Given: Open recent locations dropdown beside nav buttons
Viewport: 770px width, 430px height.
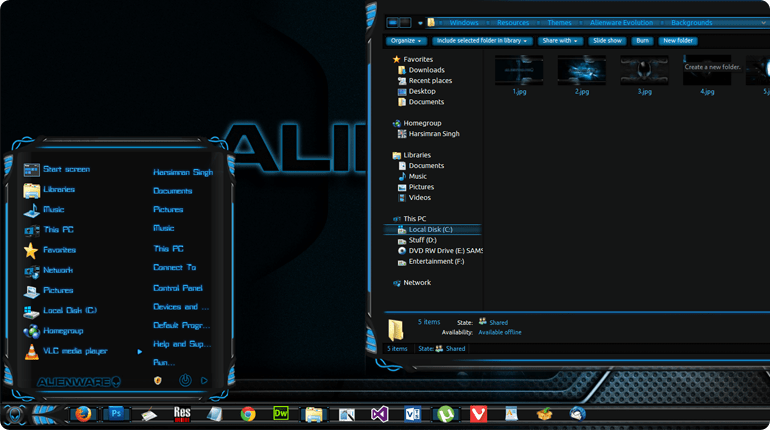Looking at the screenshot, I should click(x=420, y=23).
